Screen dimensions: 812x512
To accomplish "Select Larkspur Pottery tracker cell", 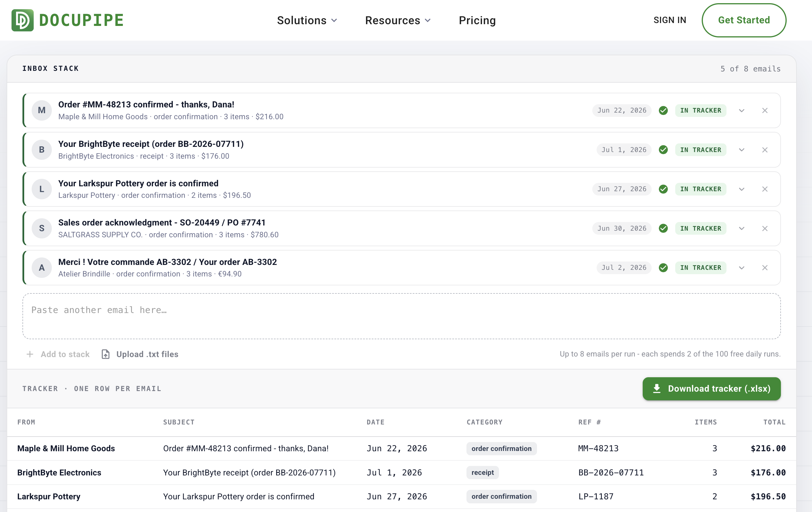I will 49,496.
